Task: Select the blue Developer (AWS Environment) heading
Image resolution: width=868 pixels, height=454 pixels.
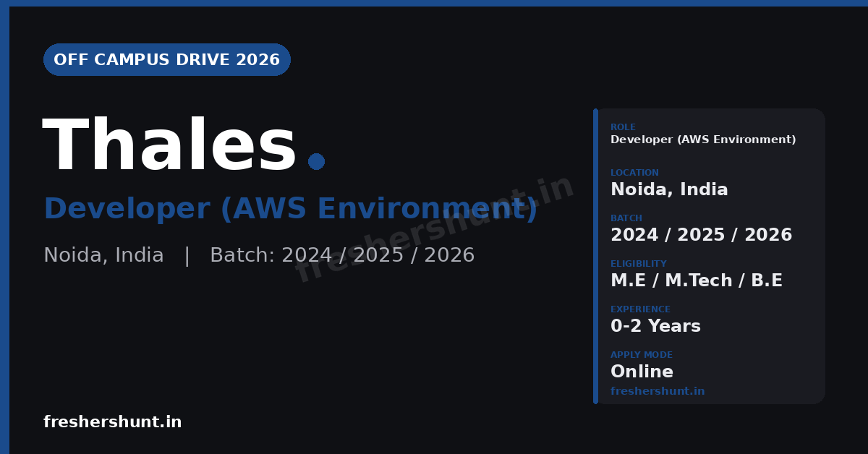Action: [x=291, y=209]
